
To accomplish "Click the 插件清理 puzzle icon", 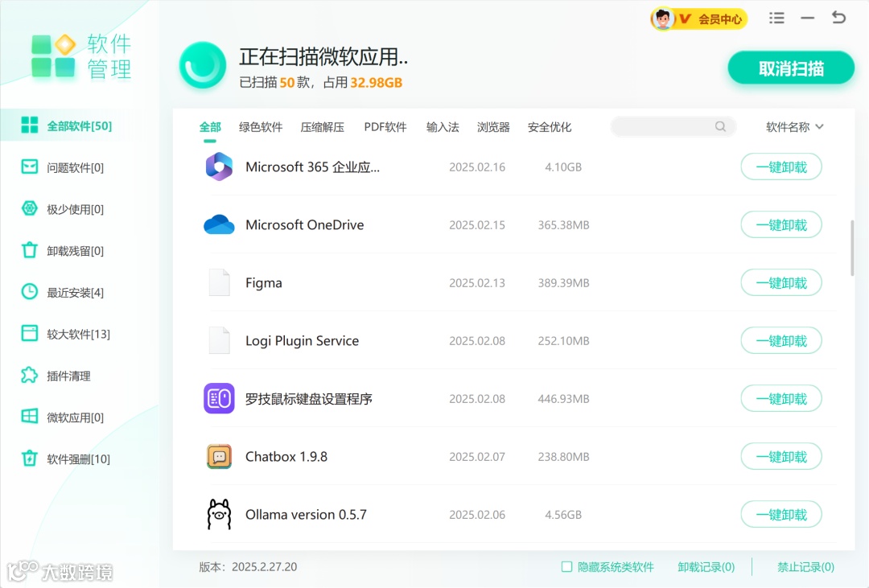I will coord(30,375).
